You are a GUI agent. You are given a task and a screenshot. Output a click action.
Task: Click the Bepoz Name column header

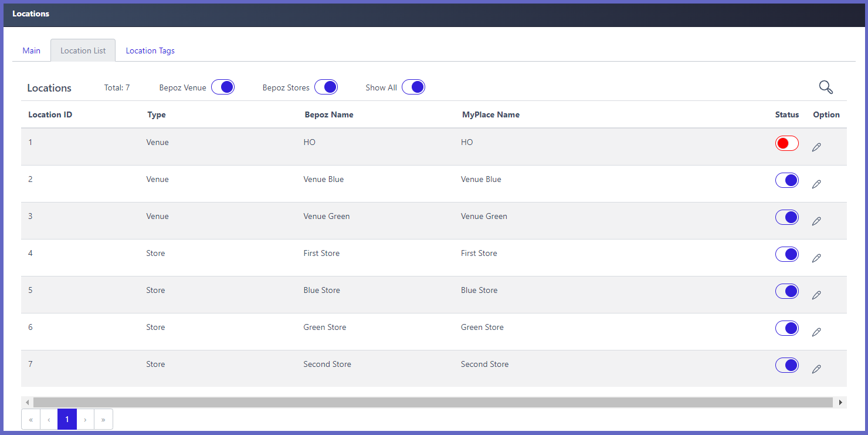pos(329,114)
